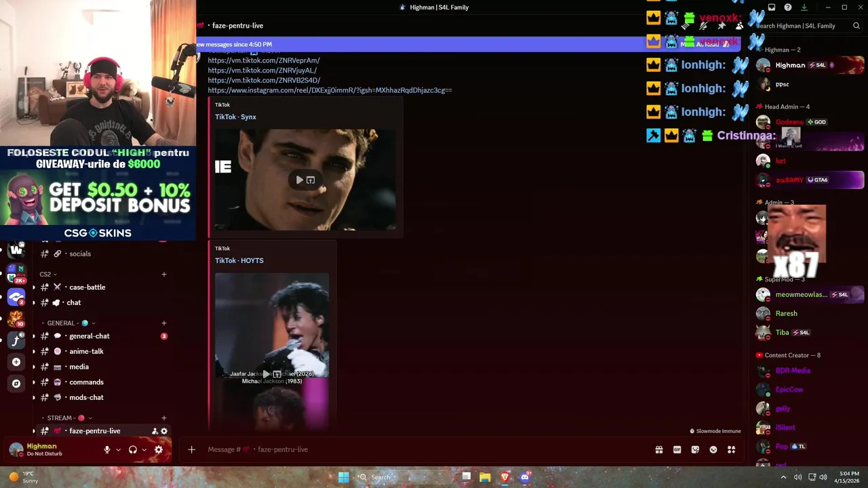Select blue server icon with 2 badge

tap(16, 297)
